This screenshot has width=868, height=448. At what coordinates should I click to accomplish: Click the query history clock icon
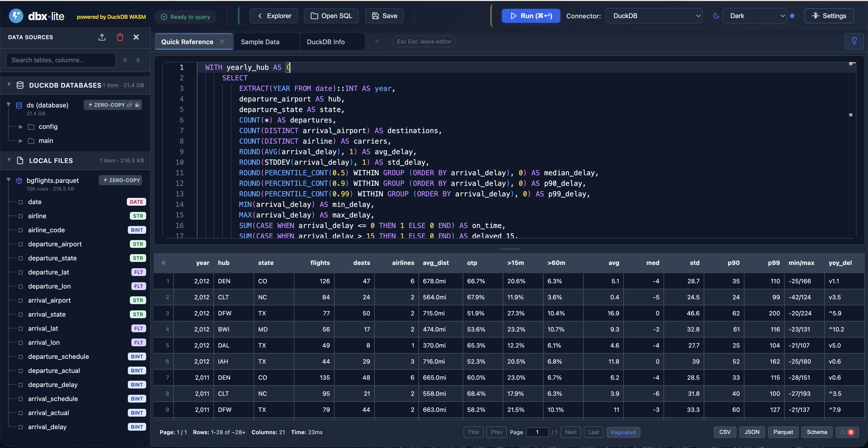click(843, 432)
